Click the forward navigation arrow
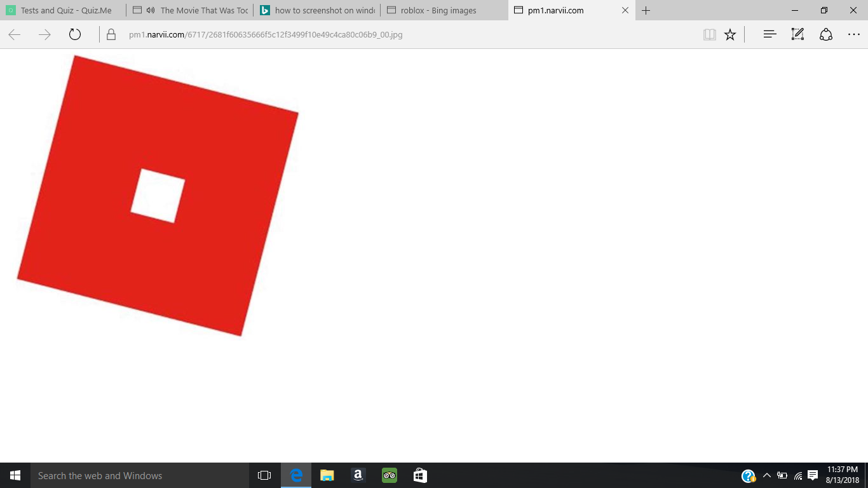The width and height of the screenshot is (868, 488). pyautogui.click(x=44, y=34)
